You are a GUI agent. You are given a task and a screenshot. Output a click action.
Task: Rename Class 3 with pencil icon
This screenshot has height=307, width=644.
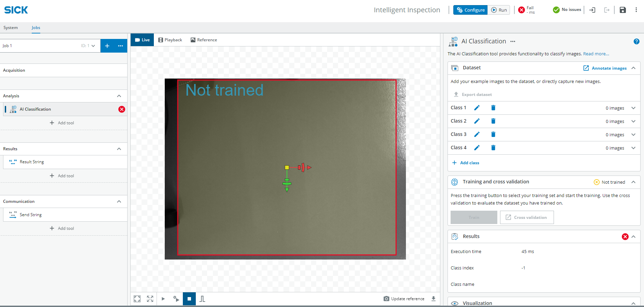click(477, 135)
